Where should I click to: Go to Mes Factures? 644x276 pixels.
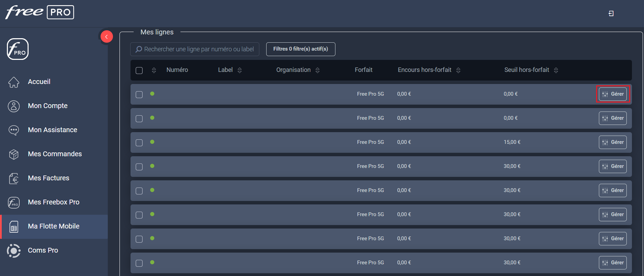[49, 178]
